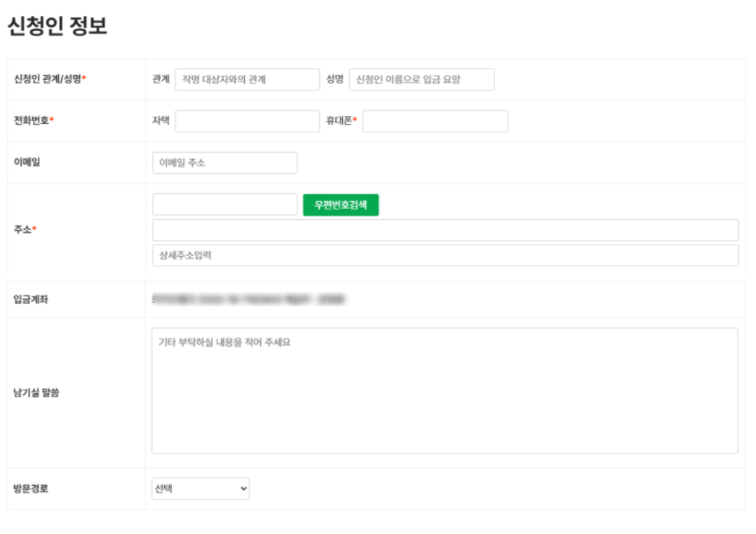The image size is (756, 534).
Task: Click the green 우편번호검색 button
Action: pos(341,205)
